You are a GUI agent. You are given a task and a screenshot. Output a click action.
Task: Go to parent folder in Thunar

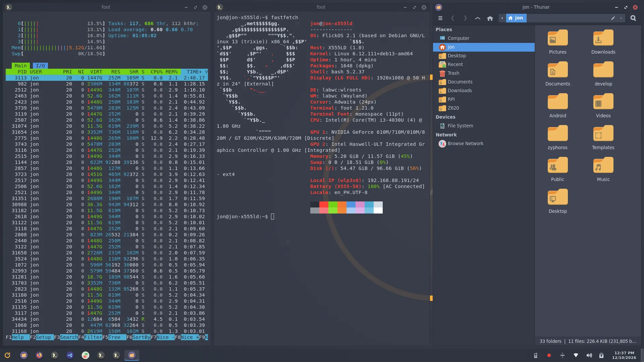click(x=478, y=18)
